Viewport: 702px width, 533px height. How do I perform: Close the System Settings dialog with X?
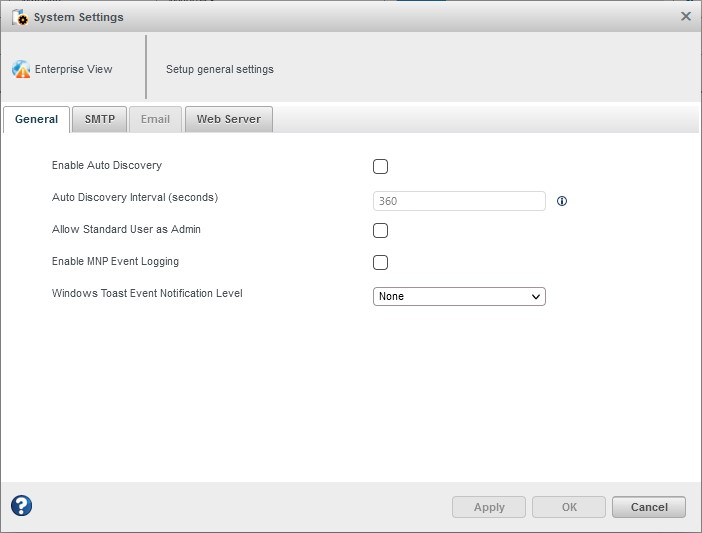[686, 16]
